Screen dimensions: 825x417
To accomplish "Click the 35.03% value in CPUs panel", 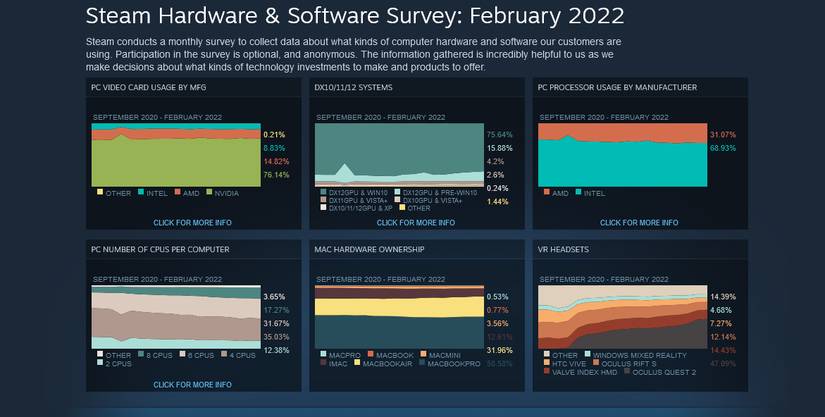I will tap(276, 337).
